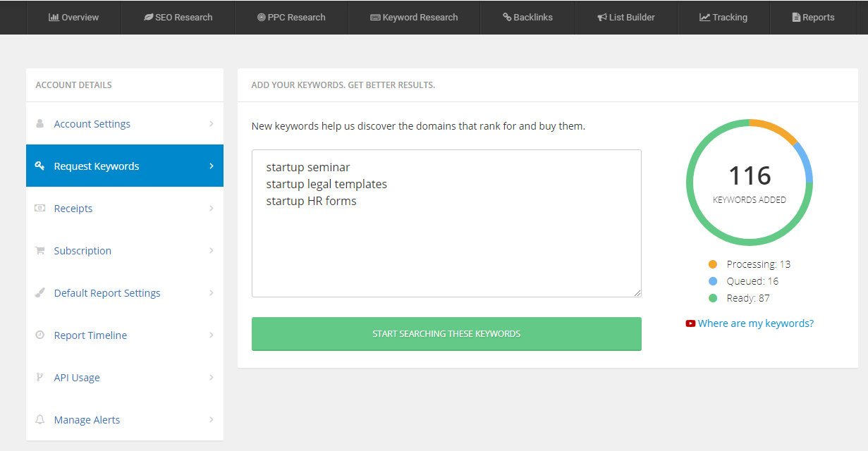Select the Backlinks tab
The image size is (868, 451).
tap(527, 17)
